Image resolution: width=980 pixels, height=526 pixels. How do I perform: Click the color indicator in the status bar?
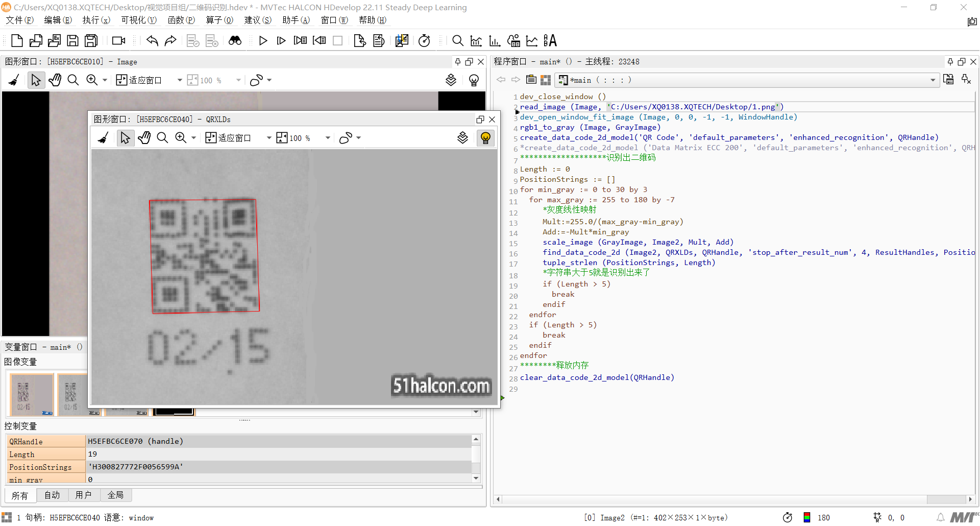pyautogui.click(x=806, y=517)
